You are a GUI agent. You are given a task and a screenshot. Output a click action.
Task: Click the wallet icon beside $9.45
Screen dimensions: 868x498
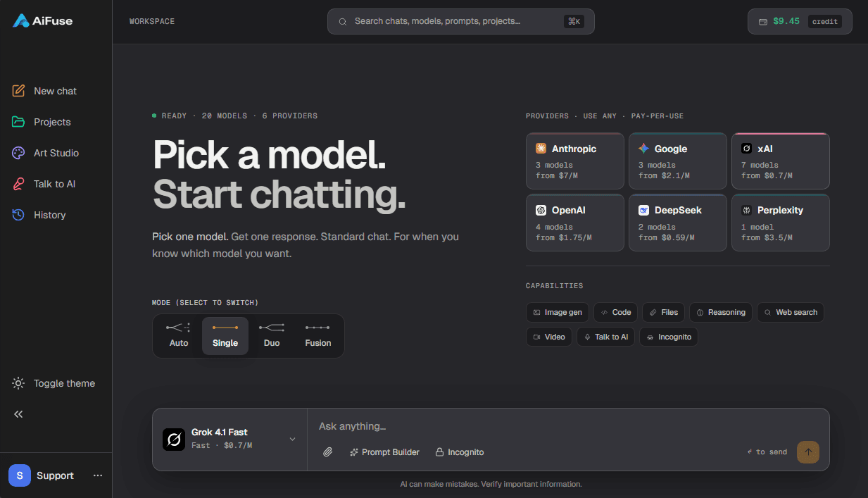pos(762,22)
